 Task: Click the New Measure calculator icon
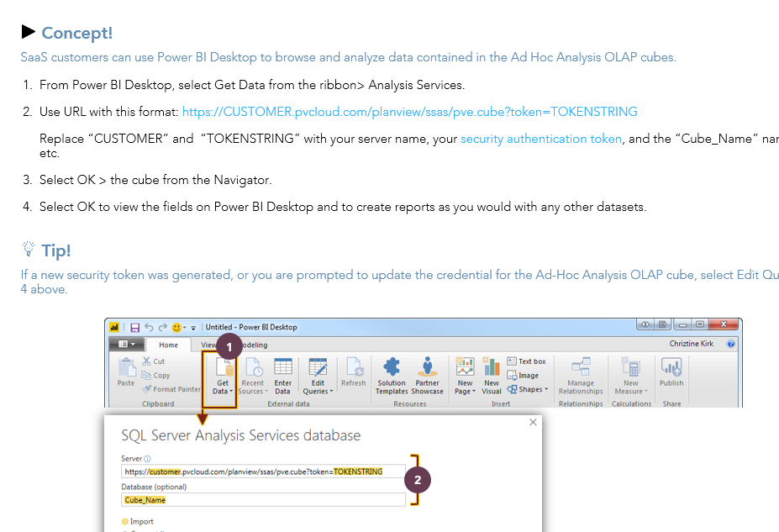coord(630,366)
